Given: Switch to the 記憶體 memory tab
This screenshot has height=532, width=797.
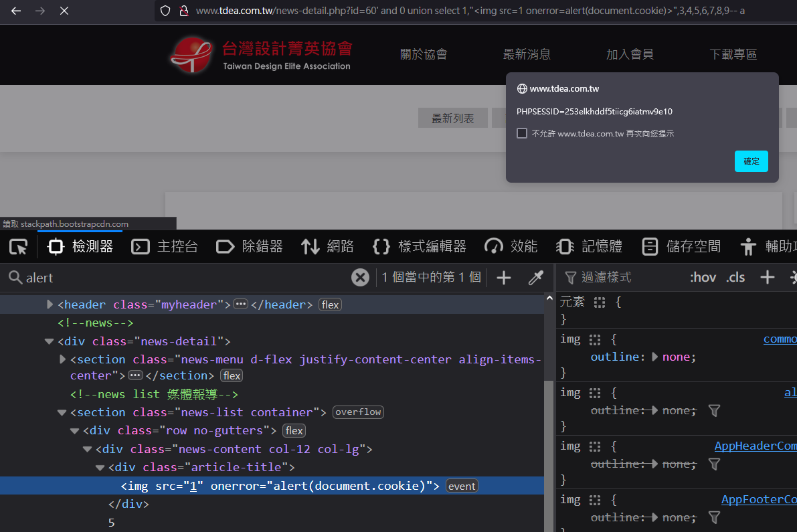Looking at the screenshot, I should [589, 247].
